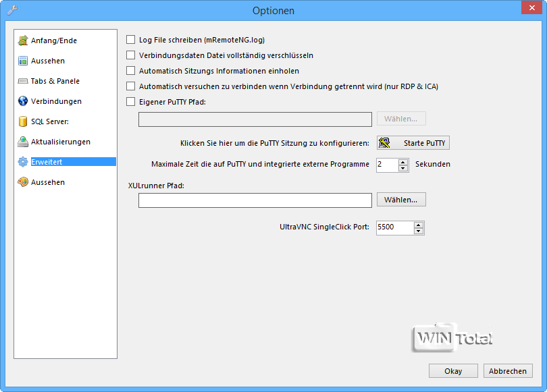Image resolution: width=547 pixels, height=392 pixels.
Task: Click the PuTTY Sitzung konfigurieren label
Action: click(x=275, y=143)
